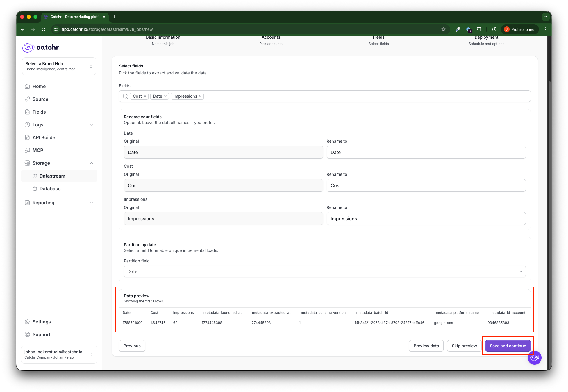Open the MCP section

tap(37, 150)
